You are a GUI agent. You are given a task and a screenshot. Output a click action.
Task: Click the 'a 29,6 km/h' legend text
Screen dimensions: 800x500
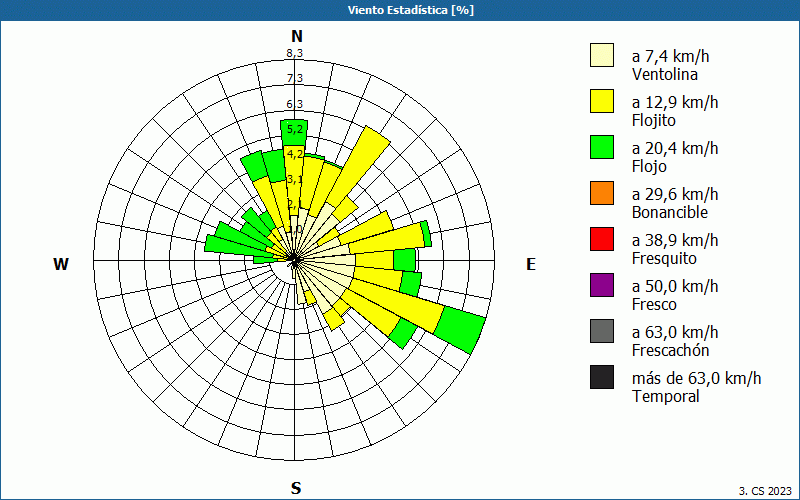click(675, 194)
